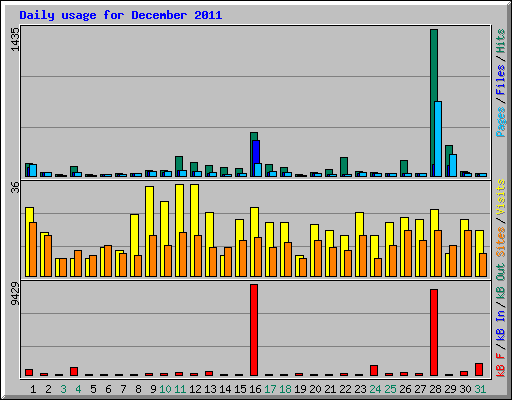Click the green day 25 label
Screen dimensions: 512x400
click(390, 389)
